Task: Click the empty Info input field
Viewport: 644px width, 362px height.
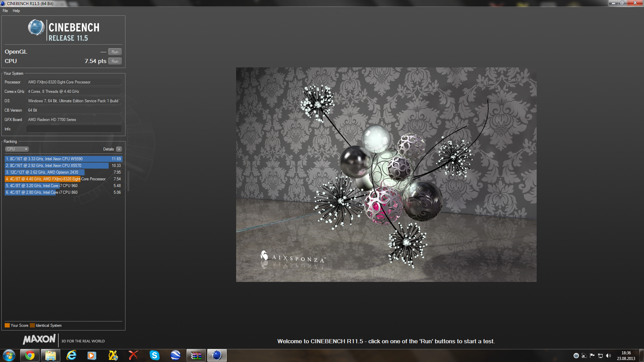Action: tap(74, 129)
